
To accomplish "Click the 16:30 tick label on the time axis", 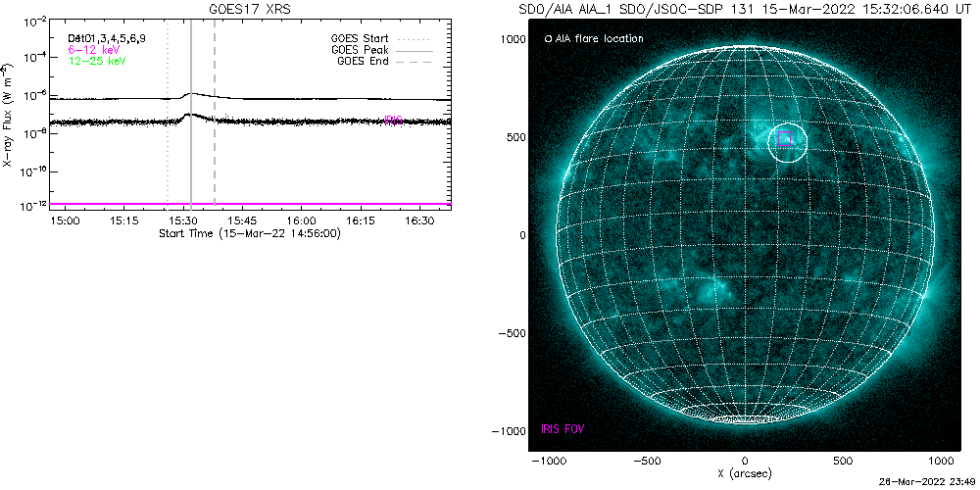I will tap(419, 221).
